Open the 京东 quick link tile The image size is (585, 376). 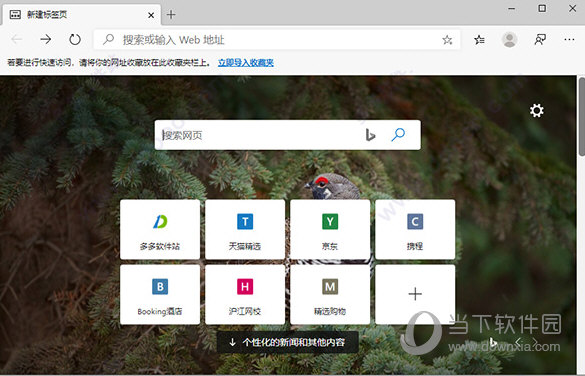pos(330,229)
